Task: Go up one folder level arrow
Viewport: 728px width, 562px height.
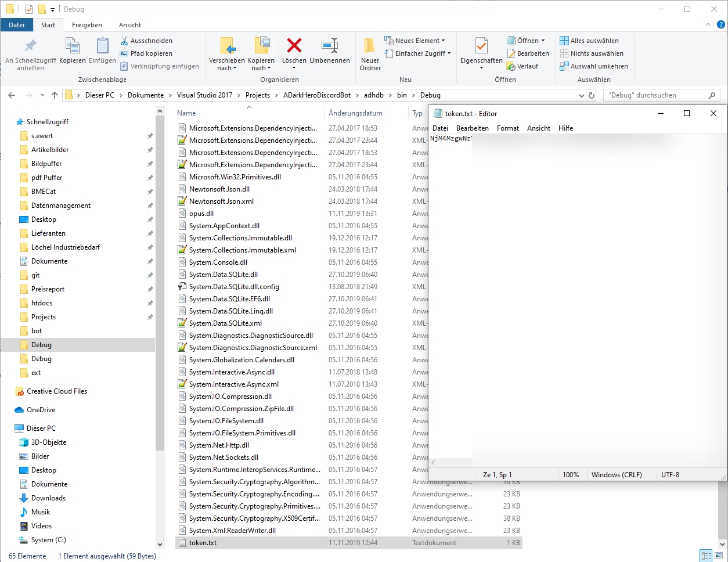Action: (55, 95)
